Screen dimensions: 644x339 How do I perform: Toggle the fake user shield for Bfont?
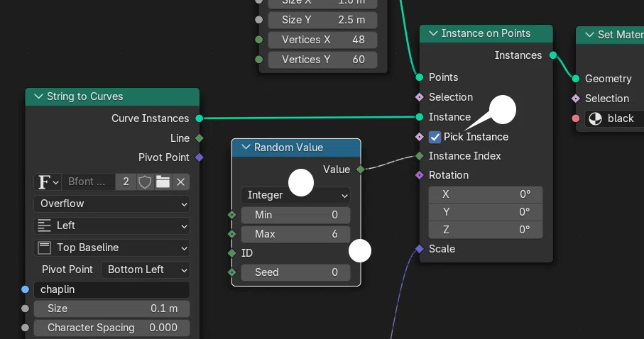pos(145,182)
